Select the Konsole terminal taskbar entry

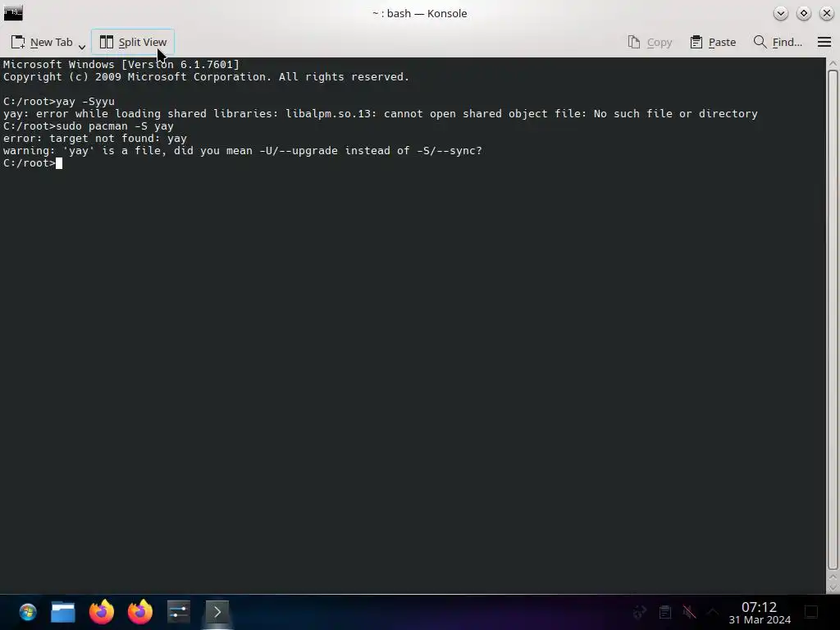click(217, 612)
